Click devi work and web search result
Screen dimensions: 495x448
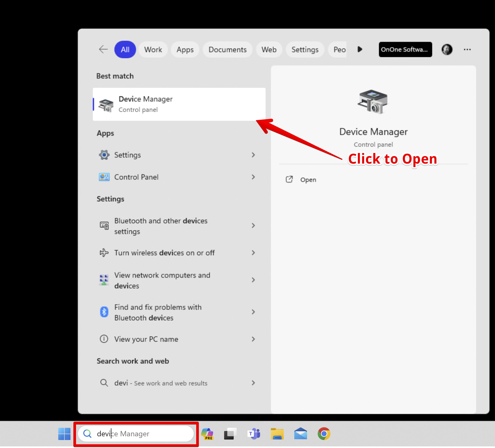pyautogui.click(x=177, y=383)
